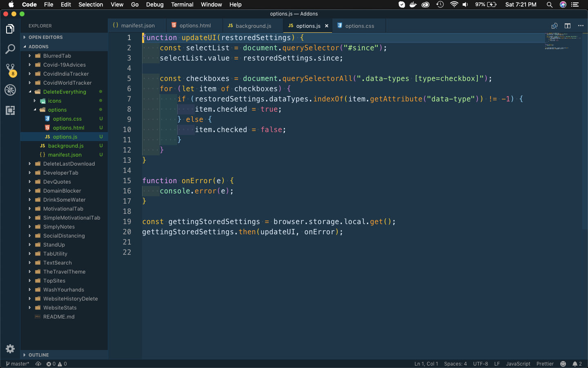Select the CovidWorldTracker folder
588x368 pixels.
click(64, 83)
